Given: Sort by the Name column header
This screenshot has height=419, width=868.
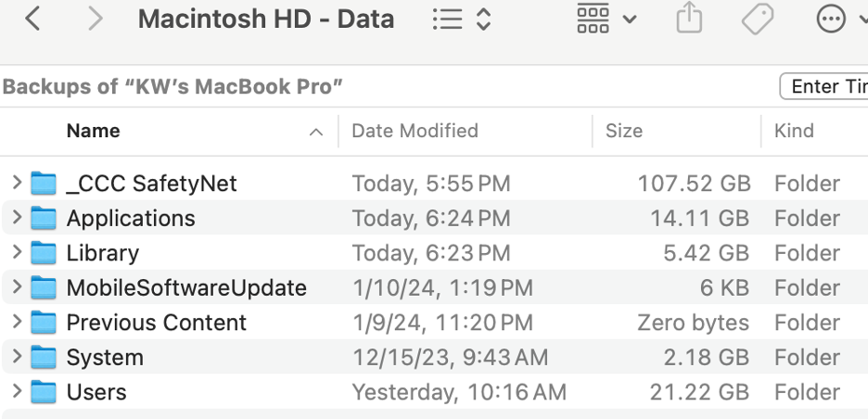Looking at the screenshot, I should coord(93,132).
